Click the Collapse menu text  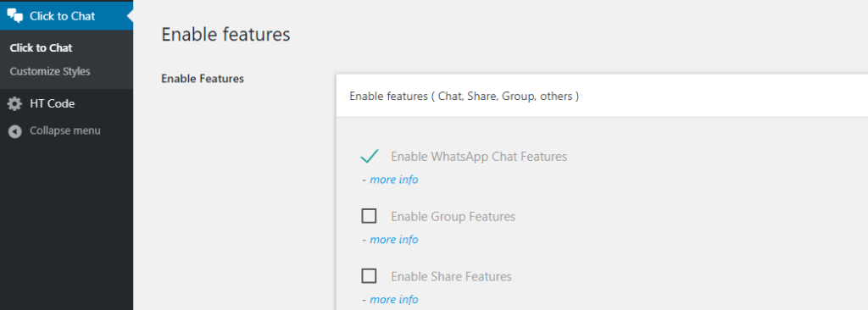[x=64, y=131]
